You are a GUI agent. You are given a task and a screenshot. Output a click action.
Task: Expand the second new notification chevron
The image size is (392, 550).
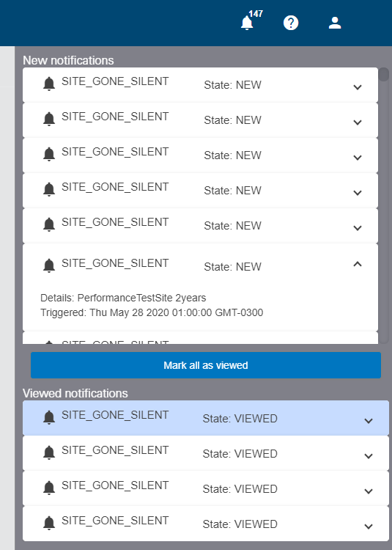coord(358,122)
